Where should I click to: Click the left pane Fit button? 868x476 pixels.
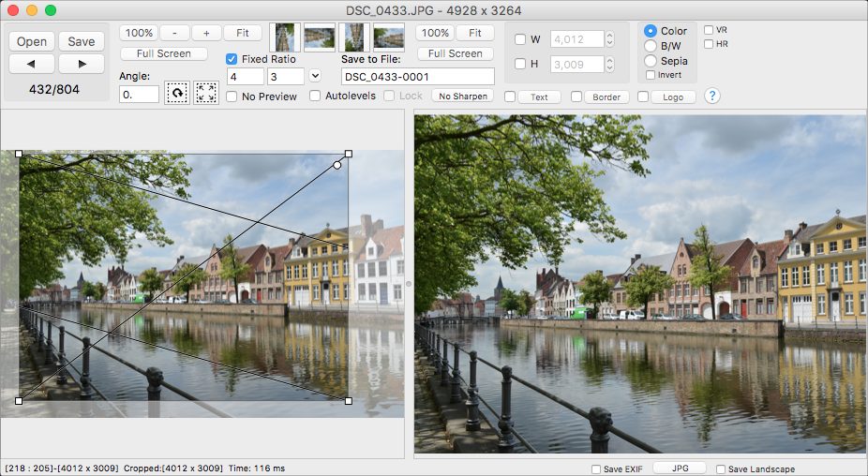pyautogui.click(x=243, y=33)
